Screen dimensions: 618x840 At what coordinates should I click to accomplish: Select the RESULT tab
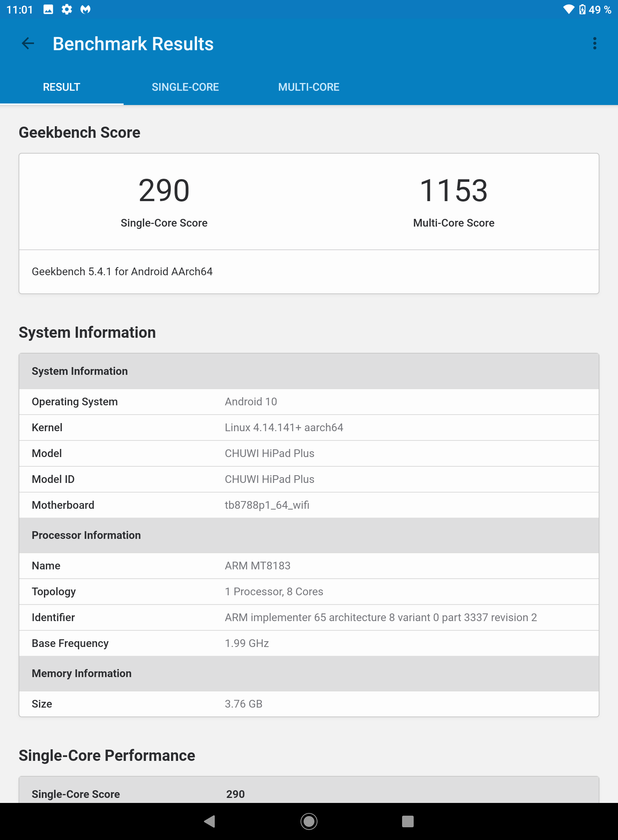[62, 87]
